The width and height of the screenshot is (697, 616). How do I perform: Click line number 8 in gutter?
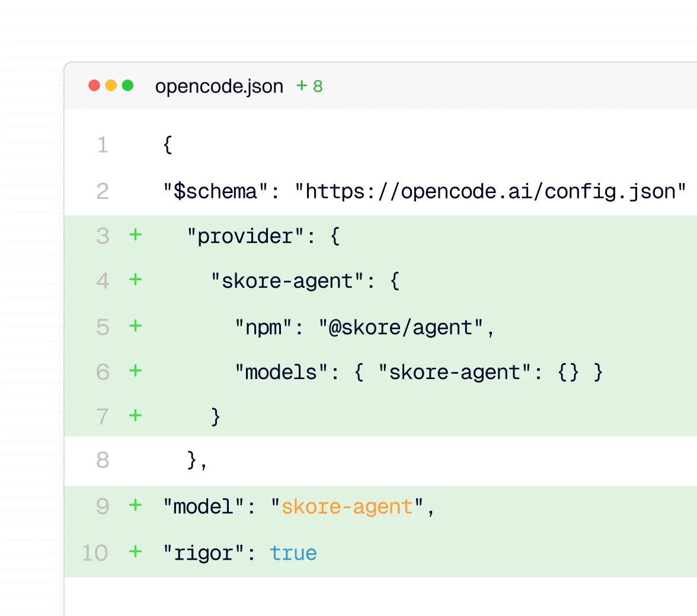tap(103, 460)
